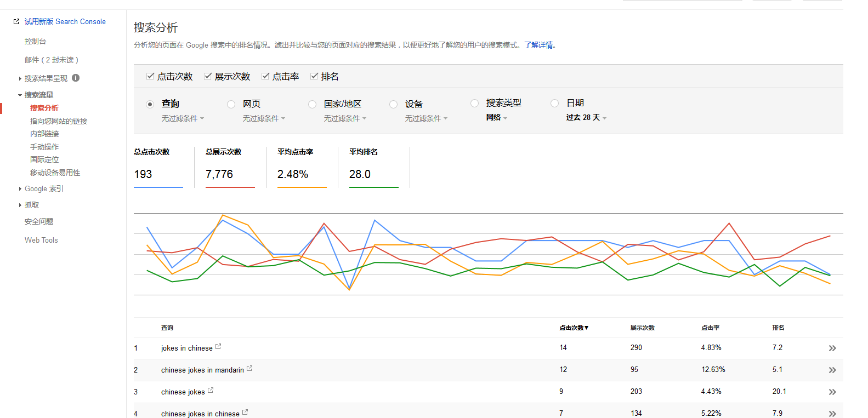Click the 试用新版 Search Console link

coord(65,21)
